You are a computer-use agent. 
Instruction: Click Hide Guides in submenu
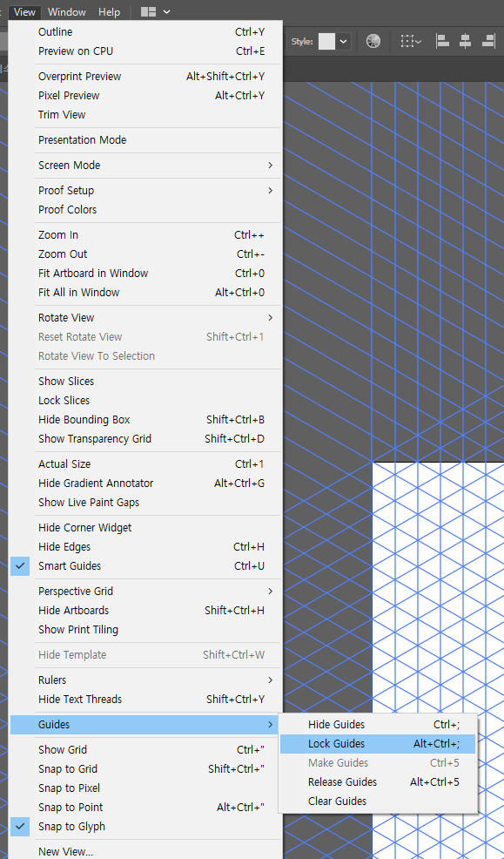378,724
